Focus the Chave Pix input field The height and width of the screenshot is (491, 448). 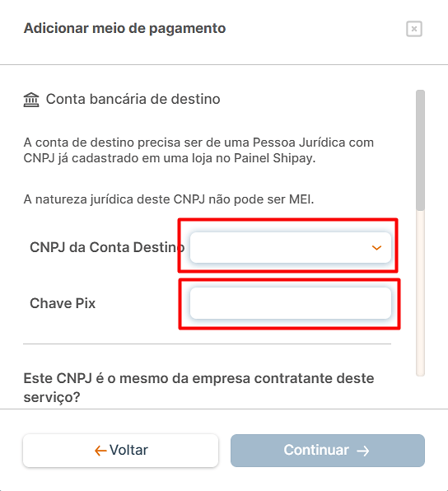pos(291,303)
